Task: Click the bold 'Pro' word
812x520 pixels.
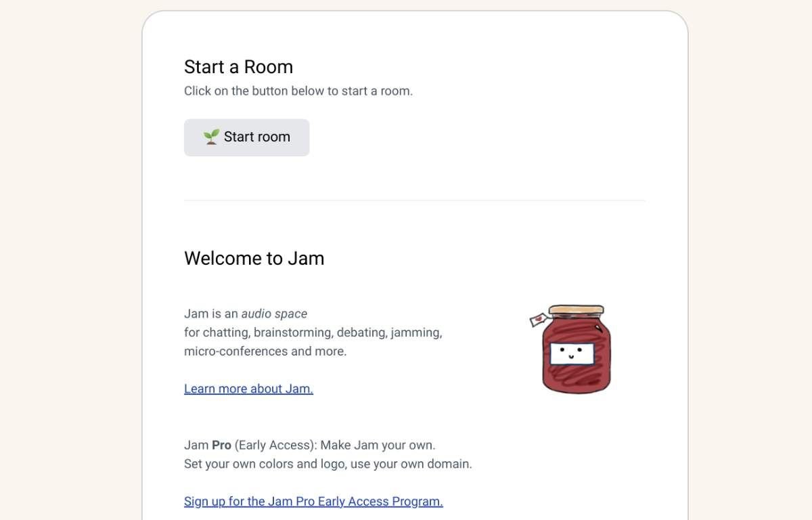Action: 221,446
